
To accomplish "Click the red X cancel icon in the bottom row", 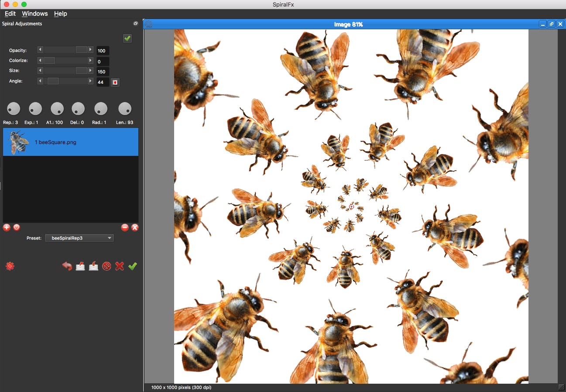I will point(120,266).
